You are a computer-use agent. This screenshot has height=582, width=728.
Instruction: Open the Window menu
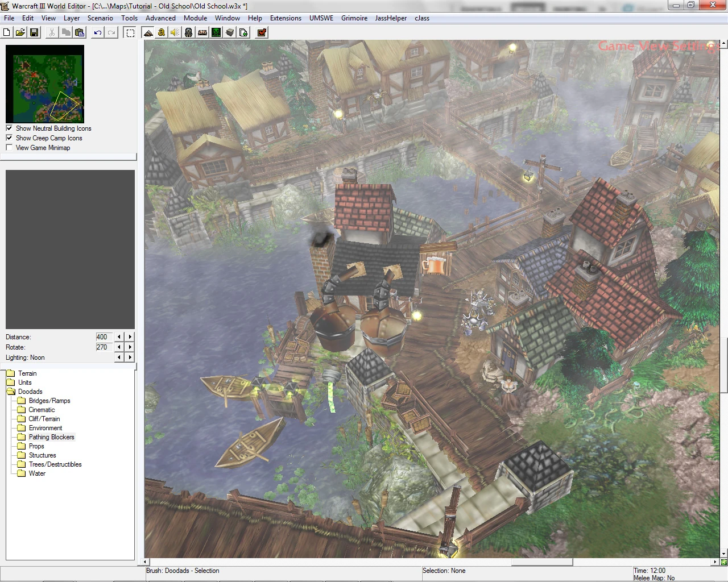pos(227,18)
